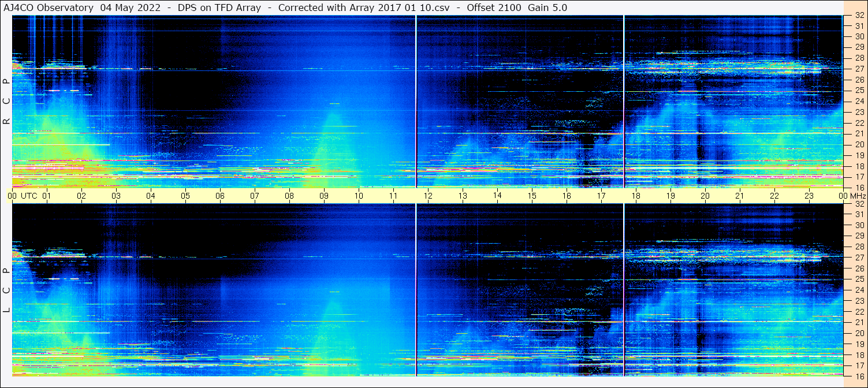Click hour "10" on the time axis
Image resolution: width=868 pixels, height=388 pixels.
[x=359, y=196]
